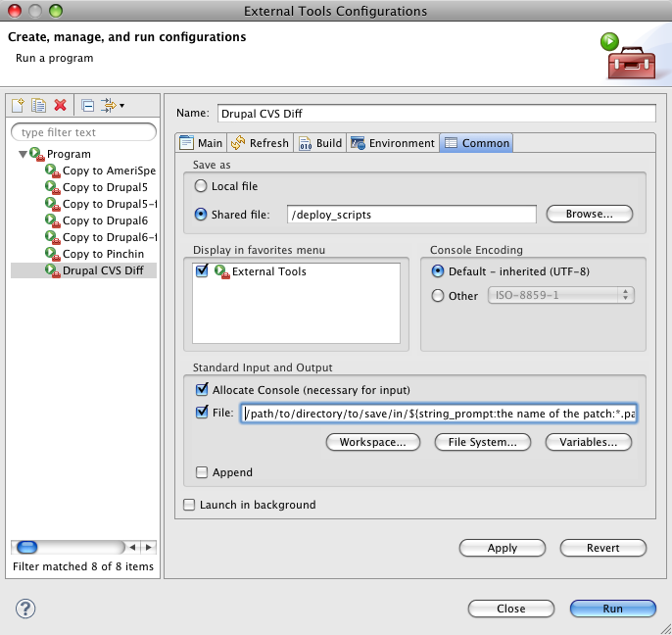Toggle the Launch in background checkbox
Screen dimensions: 672x635
coord(190,505)
